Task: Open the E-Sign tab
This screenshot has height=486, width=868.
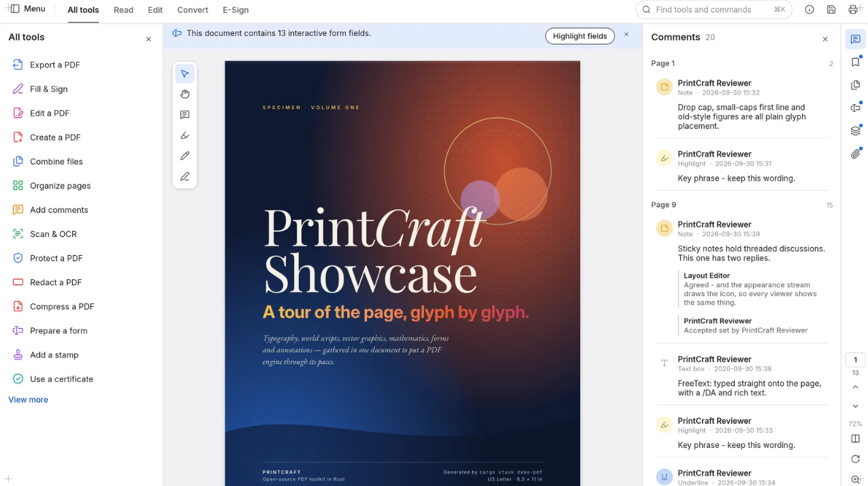Action: click(x=236, y=10)
